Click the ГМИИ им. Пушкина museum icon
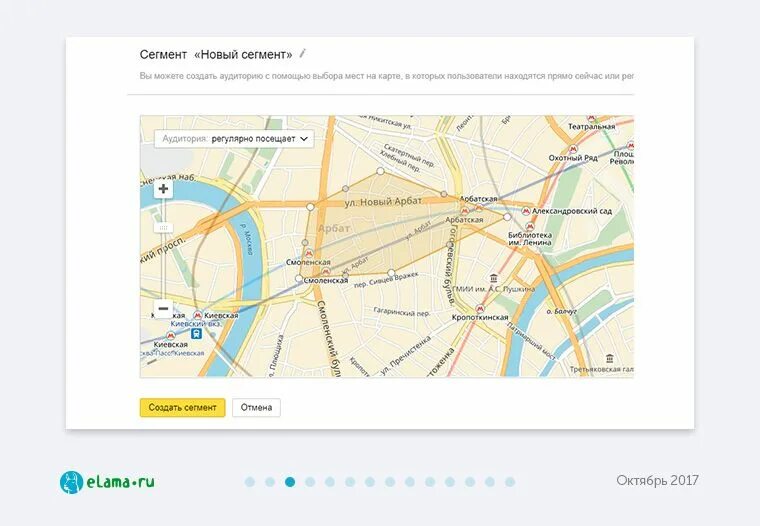Image resolution: width=760 pixels, height=526 pixels. click(x=493, y=278)
